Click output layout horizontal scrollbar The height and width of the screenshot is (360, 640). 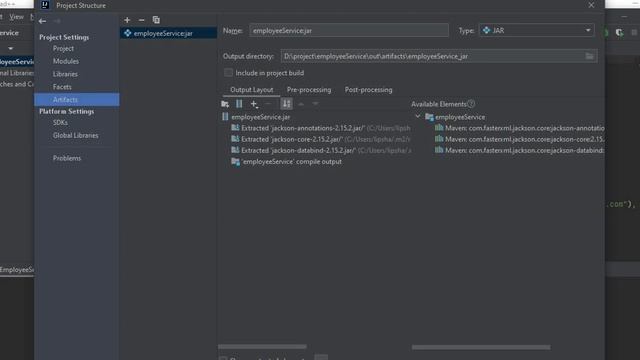[x=262, y=347]
